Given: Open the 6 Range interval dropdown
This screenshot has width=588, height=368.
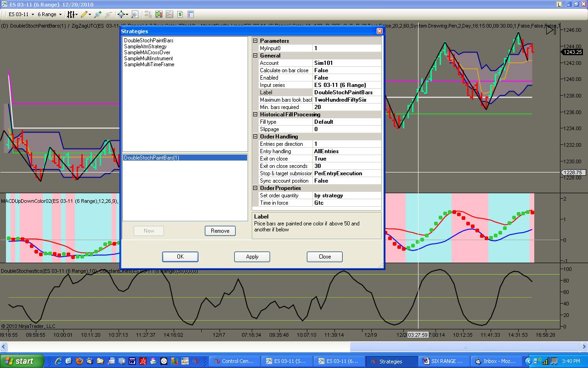Looking at the screenshot, I should [x=50, y=15].
